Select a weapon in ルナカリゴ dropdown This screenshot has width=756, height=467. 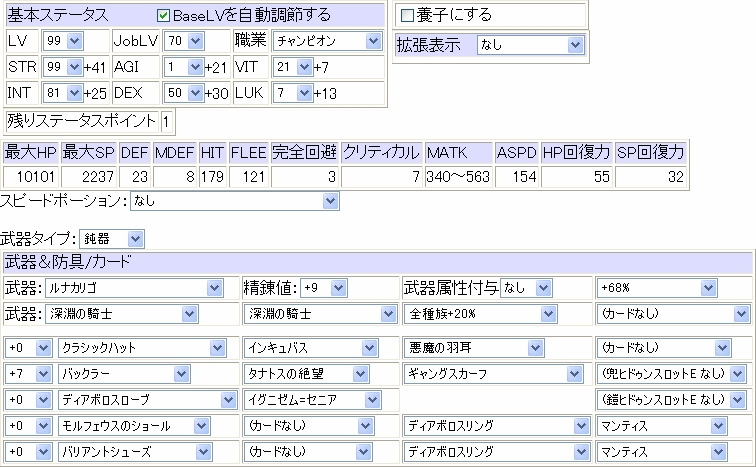134,288
